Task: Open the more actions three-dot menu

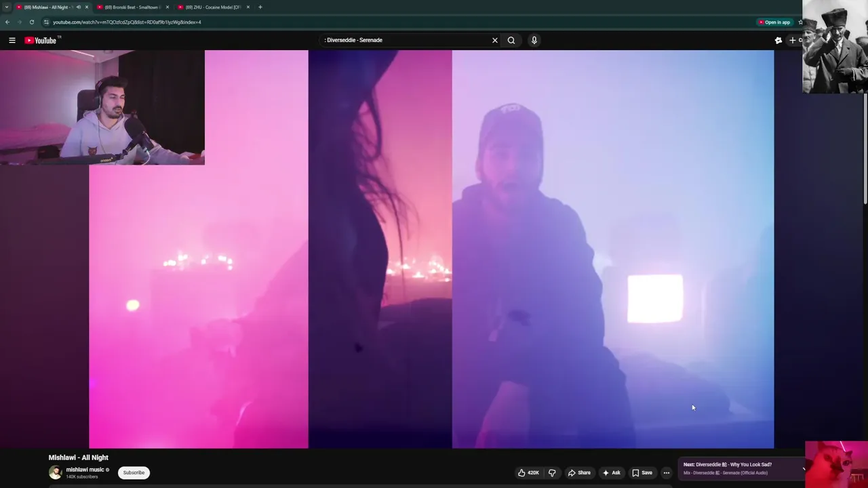Action: (x=667, y=472)
